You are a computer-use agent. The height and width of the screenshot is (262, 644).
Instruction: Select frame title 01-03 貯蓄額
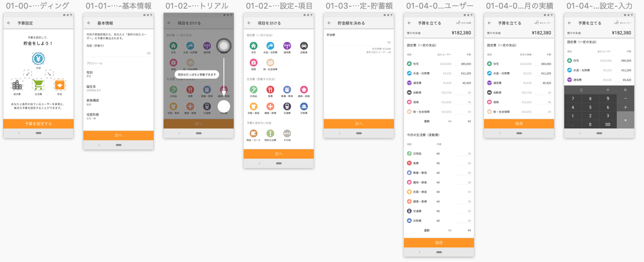tap(359, 6)
